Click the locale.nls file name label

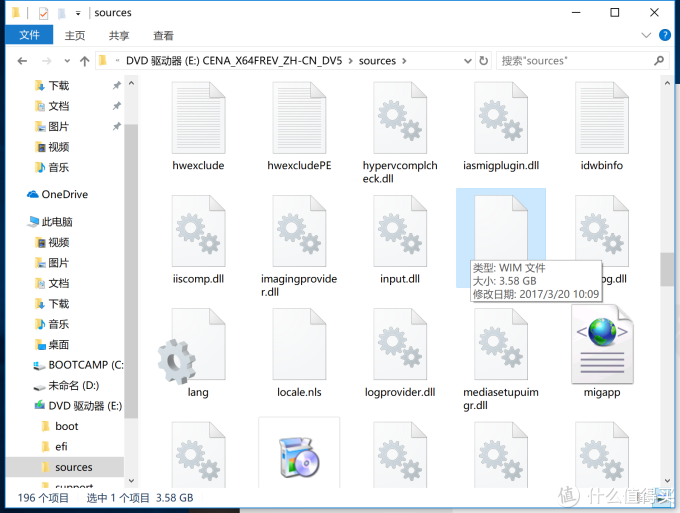(299, 392)
